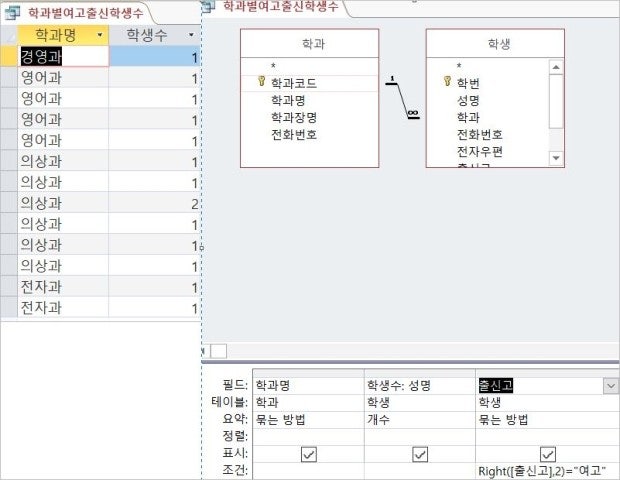
Task: Click the row selector of the 경영과 row
Action: click(9, 57)
